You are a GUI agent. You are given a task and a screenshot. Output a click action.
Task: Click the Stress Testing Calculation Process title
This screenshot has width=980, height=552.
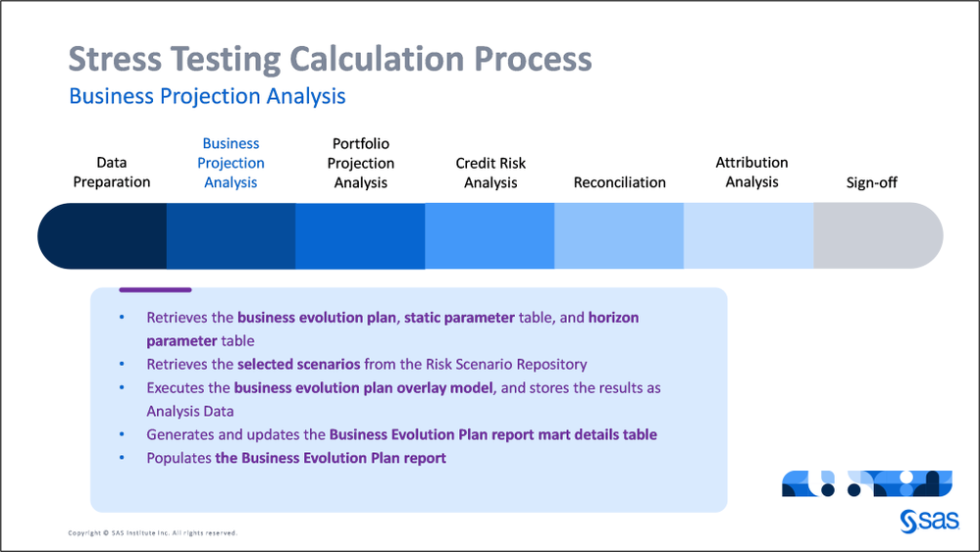[330, 59]
